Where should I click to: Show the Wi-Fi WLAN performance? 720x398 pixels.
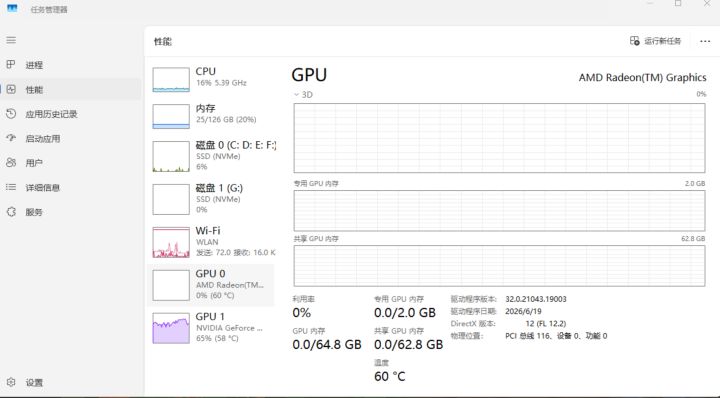click(x=212, y=241)
